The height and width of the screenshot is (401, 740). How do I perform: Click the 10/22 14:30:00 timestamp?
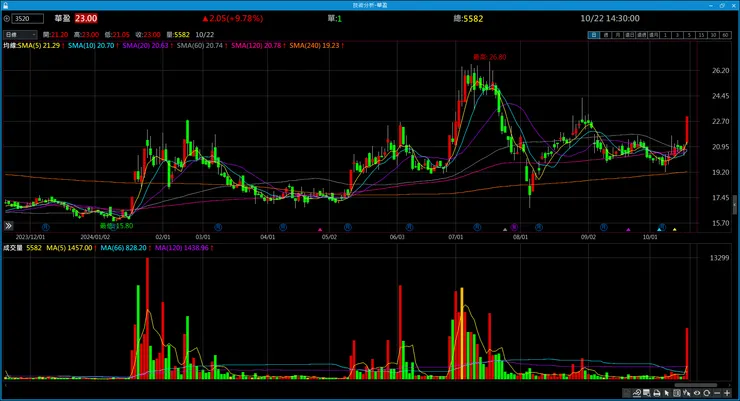point(610,18)
